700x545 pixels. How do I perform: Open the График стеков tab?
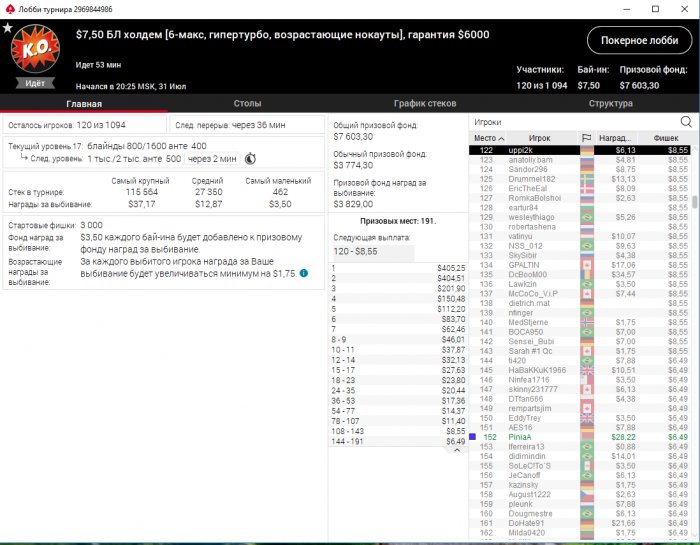point(425,104)
